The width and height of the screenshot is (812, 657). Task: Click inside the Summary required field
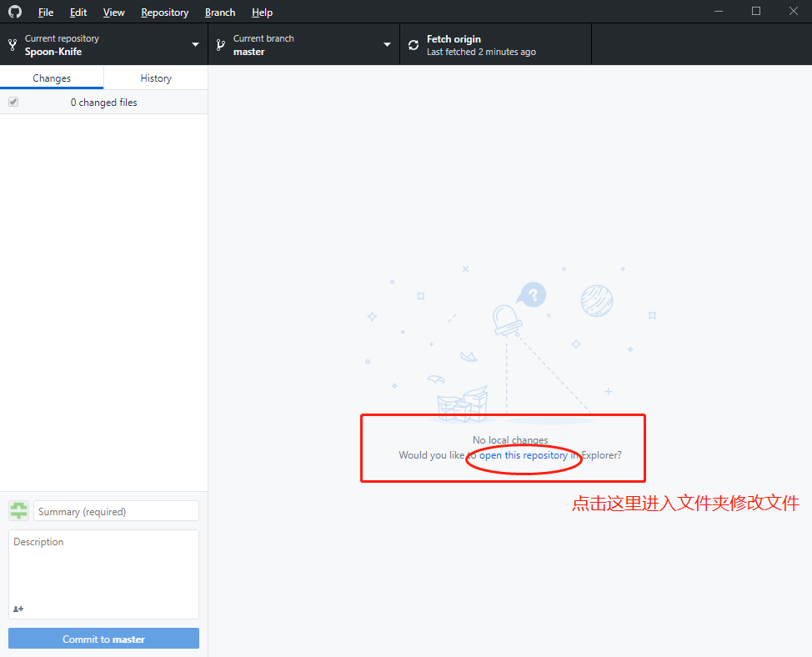(x=116, y=510)
